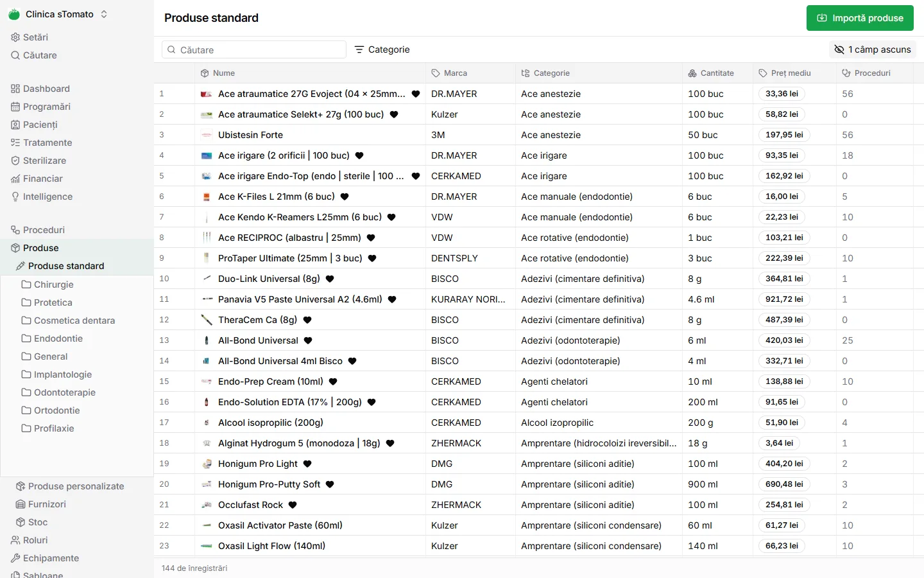Click the Echipamente wrench icon

point(15,558)
